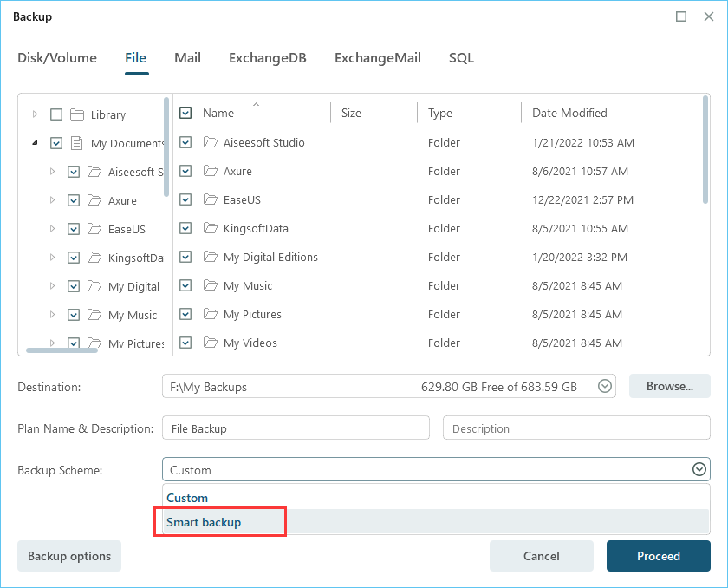Expand the Library tree node

[x=35, y=114]
